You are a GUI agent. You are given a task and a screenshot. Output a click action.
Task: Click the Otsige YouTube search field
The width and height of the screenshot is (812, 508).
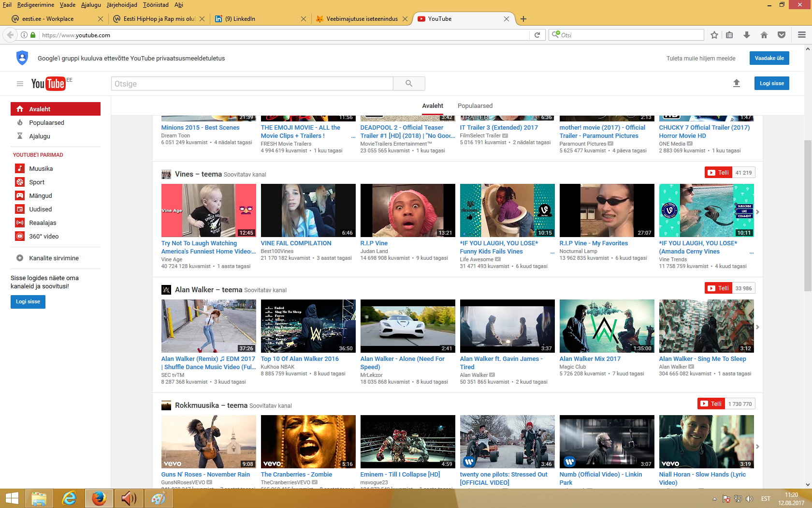252,84
